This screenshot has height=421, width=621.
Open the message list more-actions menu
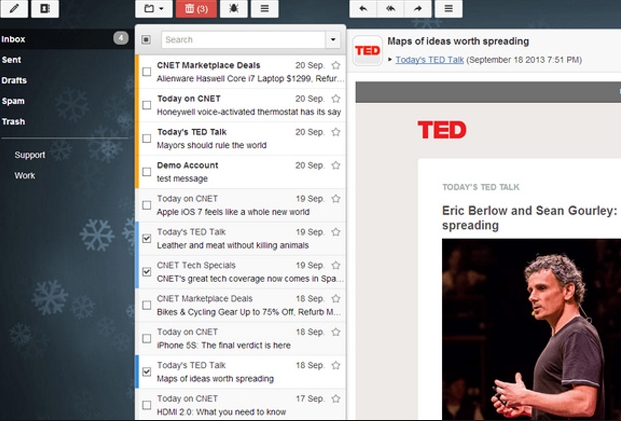[x=265, y=8]
